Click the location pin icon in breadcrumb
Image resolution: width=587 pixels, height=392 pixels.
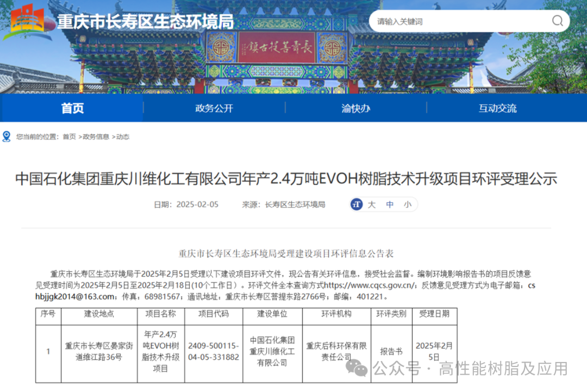7,136
